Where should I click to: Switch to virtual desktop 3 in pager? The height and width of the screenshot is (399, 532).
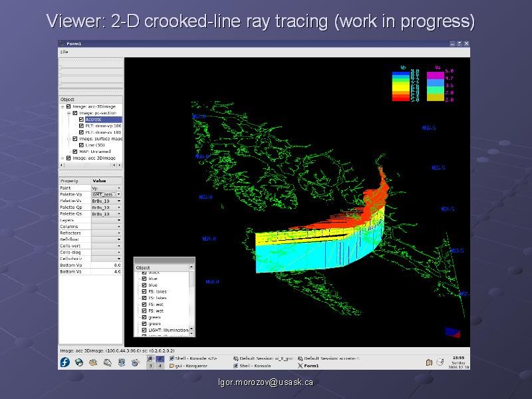(151, 366)
